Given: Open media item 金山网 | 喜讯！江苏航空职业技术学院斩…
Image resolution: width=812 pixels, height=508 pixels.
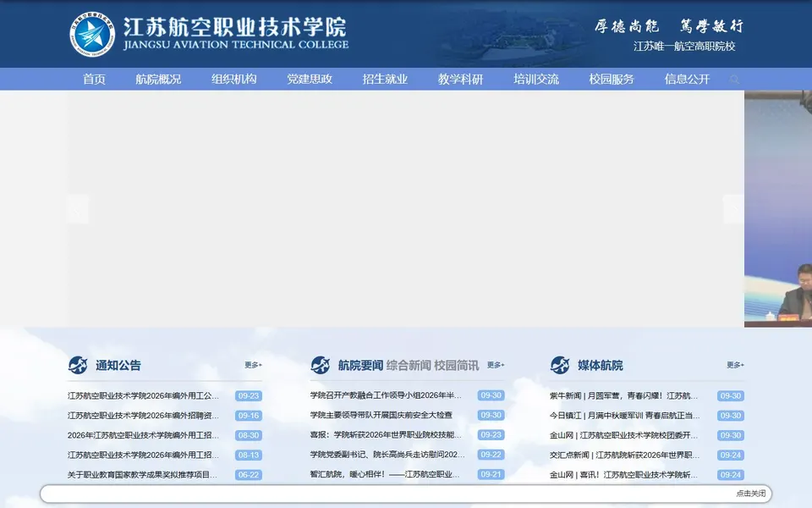Looking at the screenshot, I should [624, 474].
